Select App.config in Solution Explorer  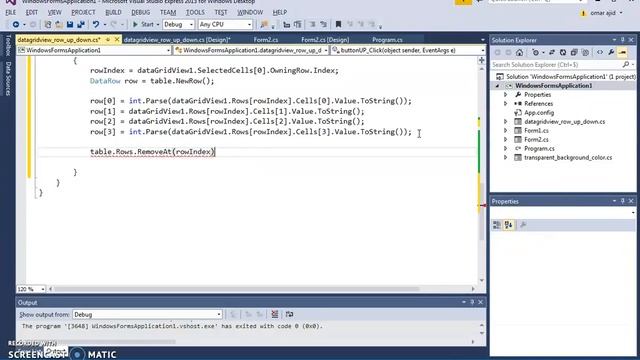pyautogui.click(x=539, y=113)
